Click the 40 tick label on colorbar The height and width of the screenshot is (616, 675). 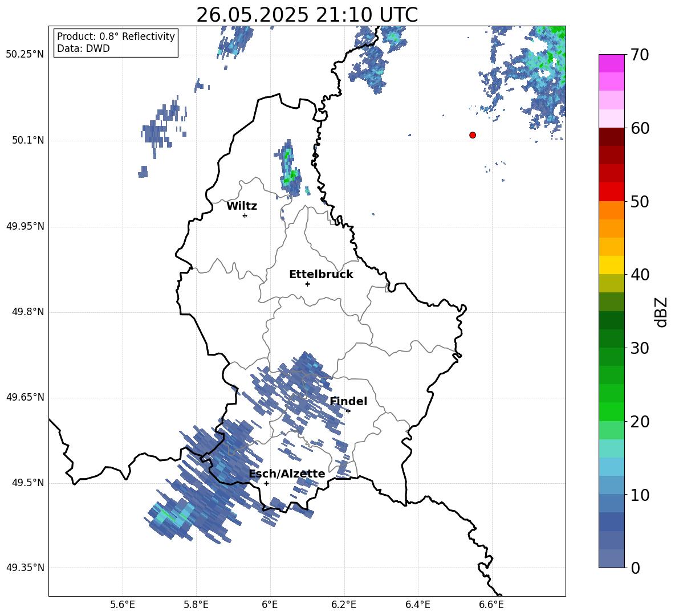tap(640, 275)
